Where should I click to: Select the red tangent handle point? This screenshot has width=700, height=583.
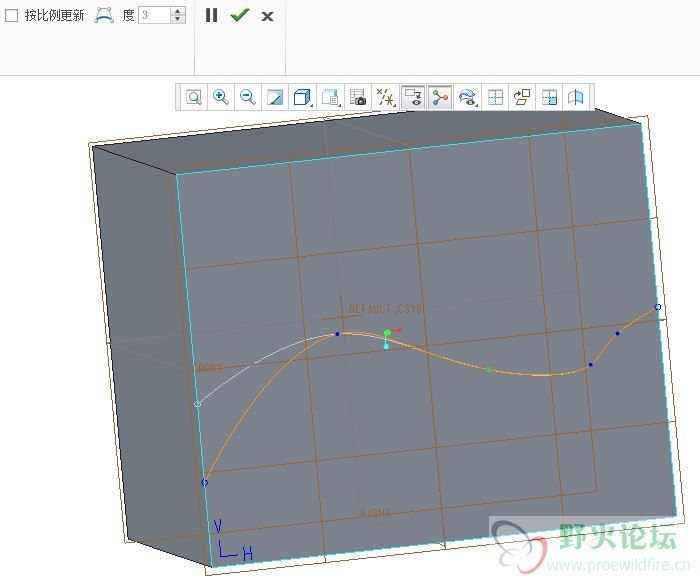tap(400, 330)
